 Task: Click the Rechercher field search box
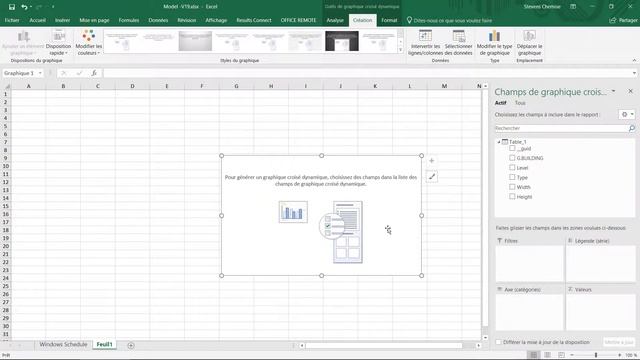562,128
